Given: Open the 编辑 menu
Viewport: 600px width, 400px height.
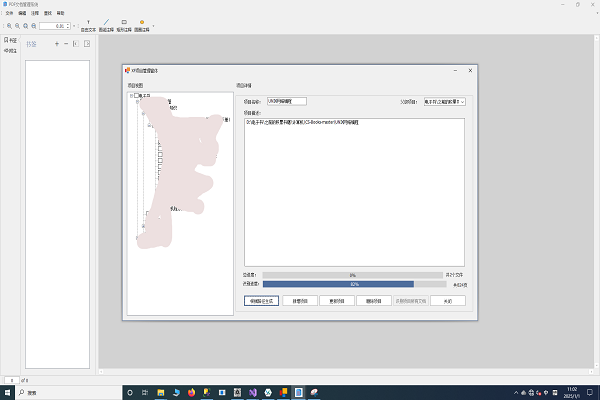Looking at the screenshot, I should point(22,13).
